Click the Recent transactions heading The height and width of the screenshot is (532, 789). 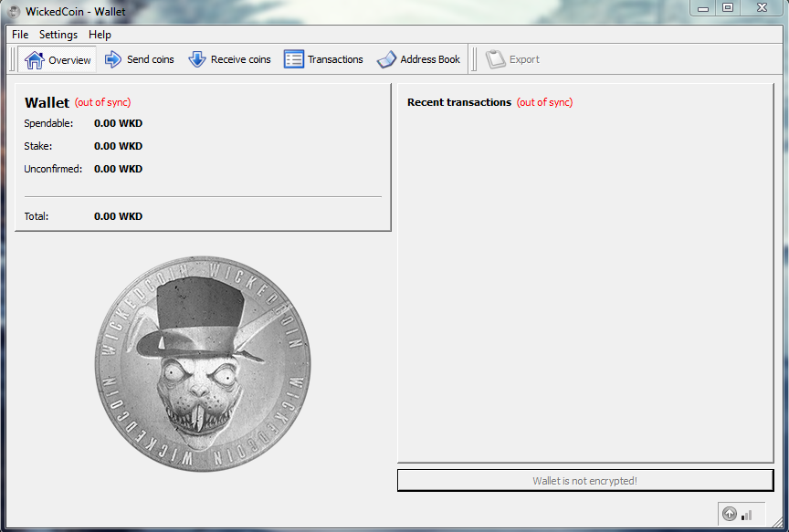[459, 102]
